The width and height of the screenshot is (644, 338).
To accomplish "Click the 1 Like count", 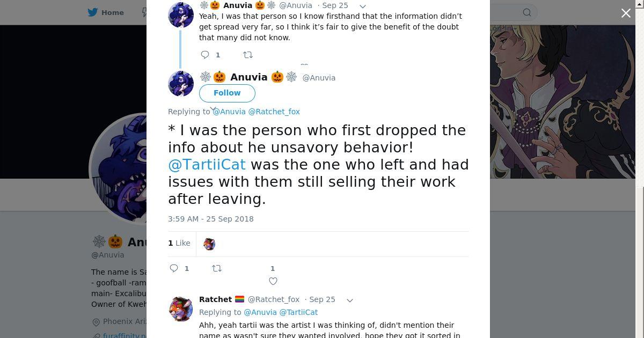I will (x=179, y=243).
